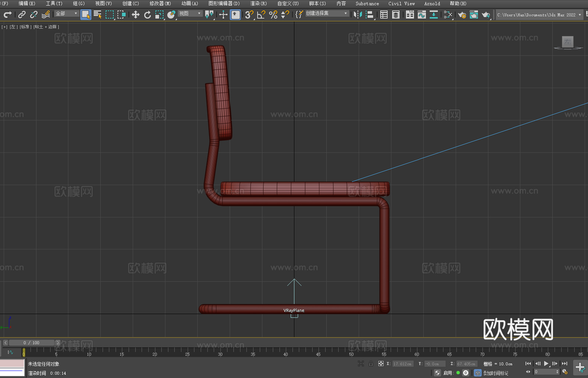Open the Civil View menu
This screenshot has width=588, height=378.
401,3
